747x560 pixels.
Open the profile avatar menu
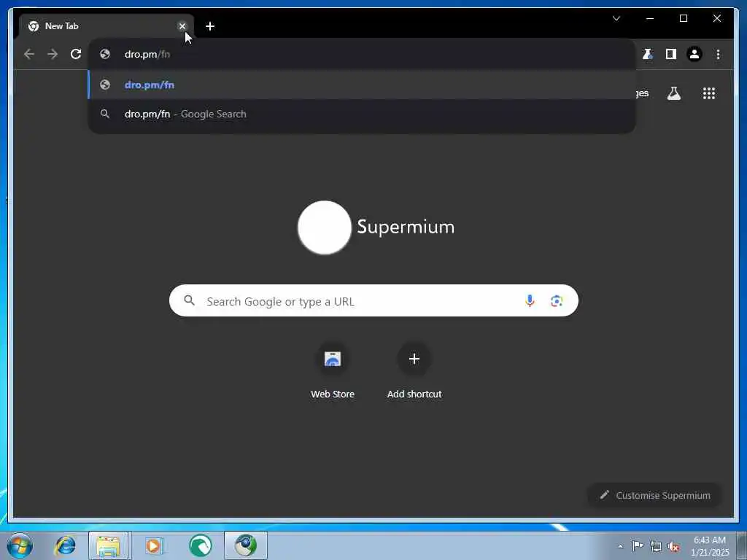(694, 54)
